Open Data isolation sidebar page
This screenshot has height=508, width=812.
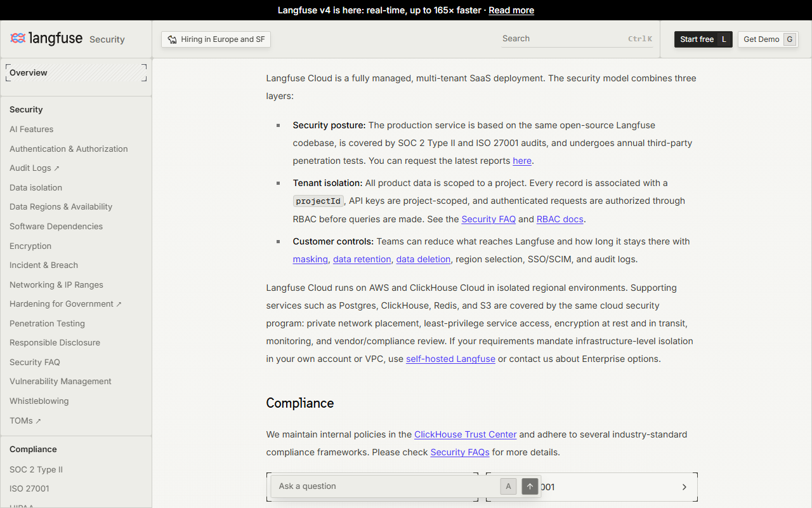click(36, 188)
